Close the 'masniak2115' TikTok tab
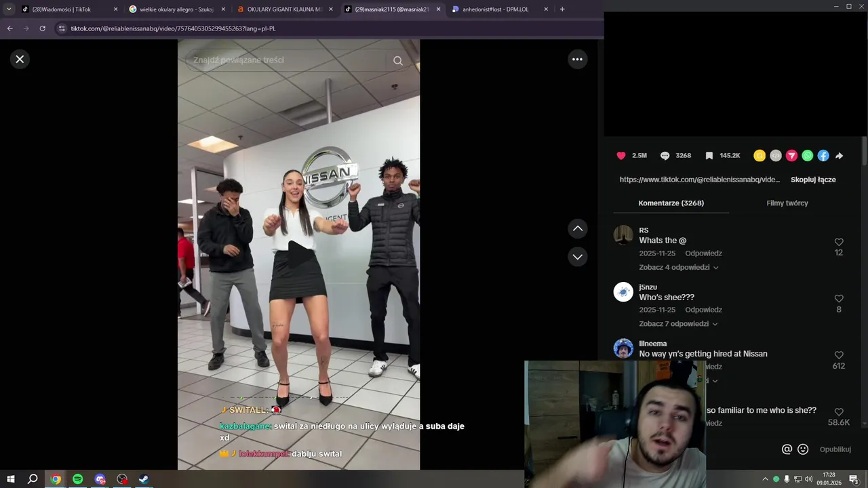 pyautogui.click(x=438, y=9)
